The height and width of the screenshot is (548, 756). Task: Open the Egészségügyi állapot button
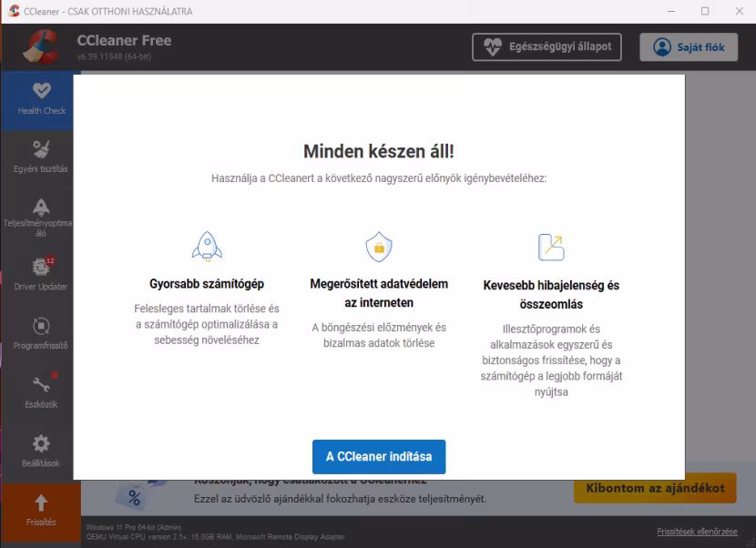(x=547, y=46)
